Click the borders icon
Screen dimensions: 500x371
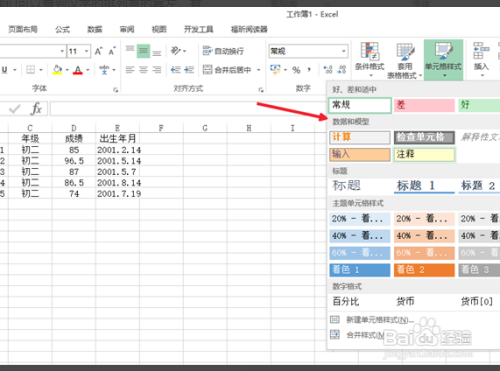click(30, 70)
